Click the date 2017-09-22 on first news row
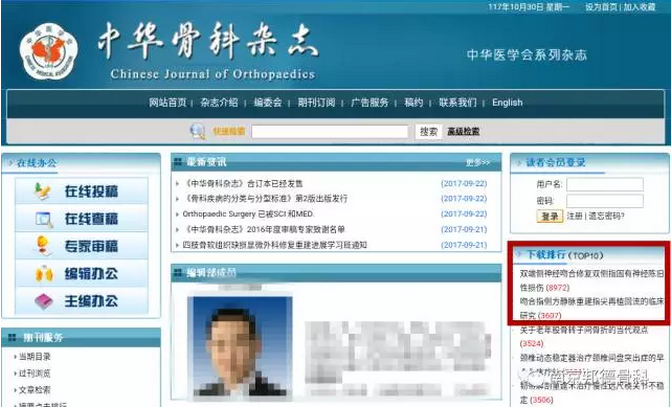Image resolution: width=671 pixels, height=410 pixels. [464, 184]
